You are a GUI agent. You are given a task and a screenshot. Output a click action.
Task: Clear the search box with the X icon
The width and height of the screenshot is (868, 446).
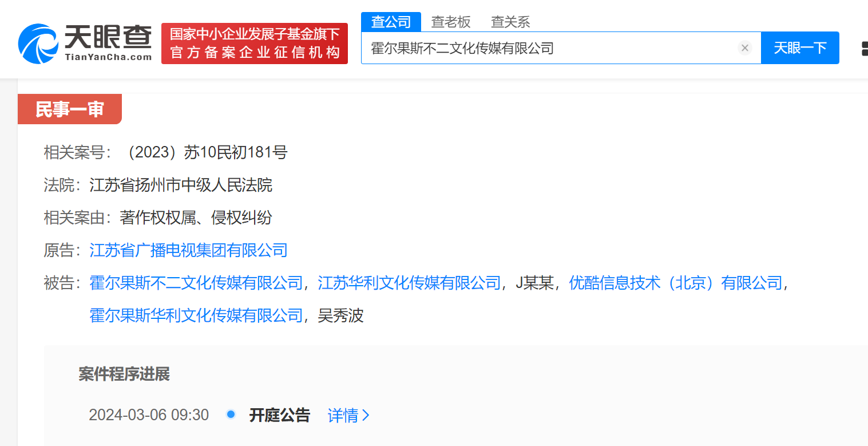point(744,48)
